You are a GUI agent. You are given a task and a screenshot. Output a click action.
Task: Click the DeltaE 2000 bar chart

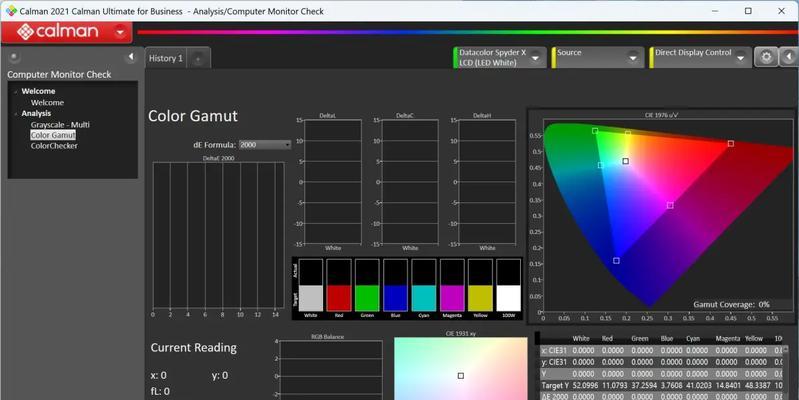(x=218, y=235)
